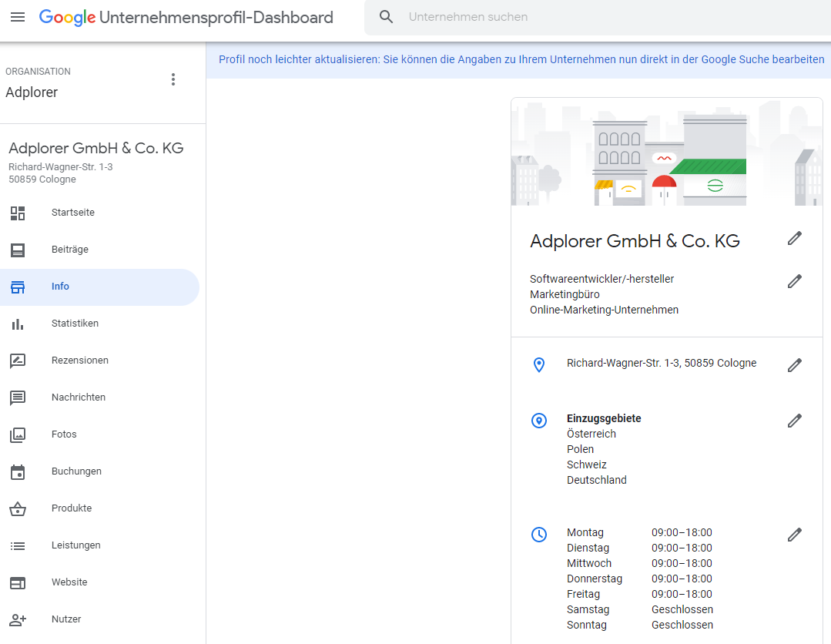
Task: Open Rezensionen page
Action: coord(80,361)
